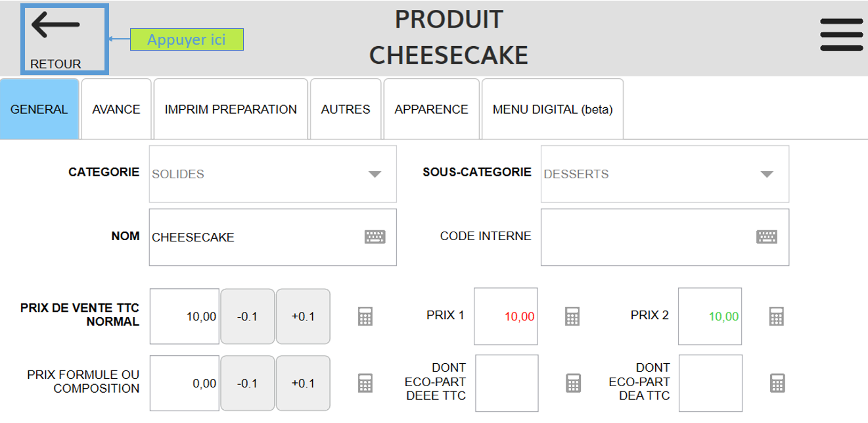Expand the SOUS-CATEGORIE dropdown showing DESSERTS
The width and height of the screenshot is (868, 423).
[x=665, y=174]
